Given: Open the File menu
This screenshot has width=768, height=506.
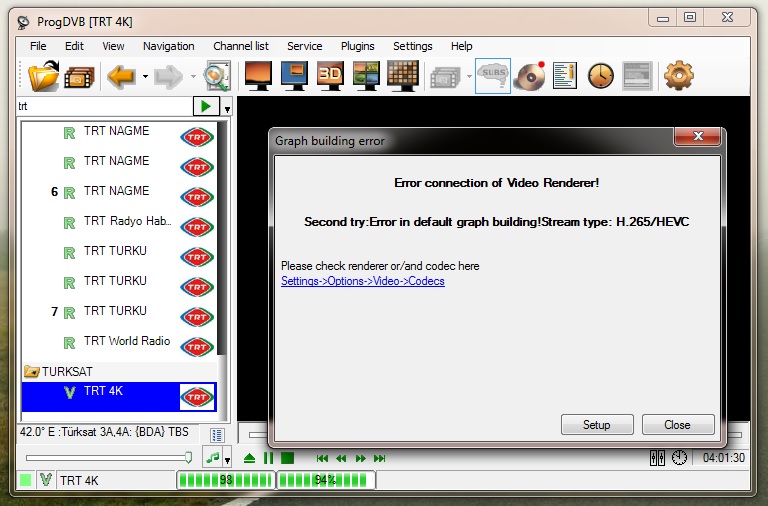Looking at the screenshot, I should click(38, 46).
